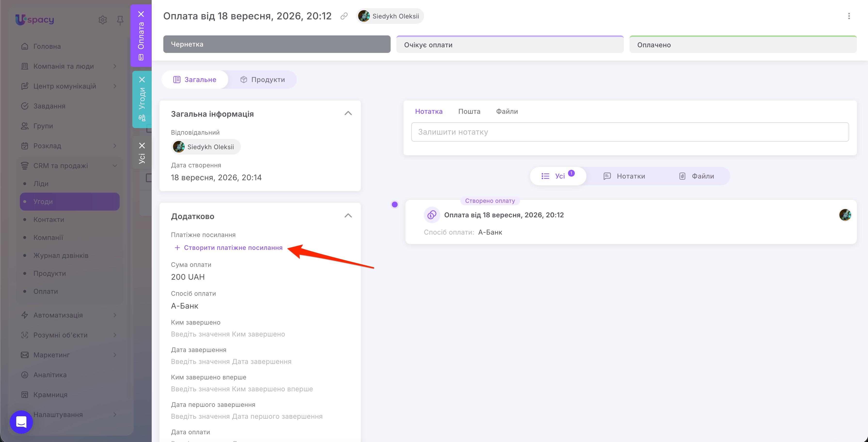This screenshot has height=442, width=868.
Task: Pin the sidebar with pin icon
Action: [x=120, y=21]
